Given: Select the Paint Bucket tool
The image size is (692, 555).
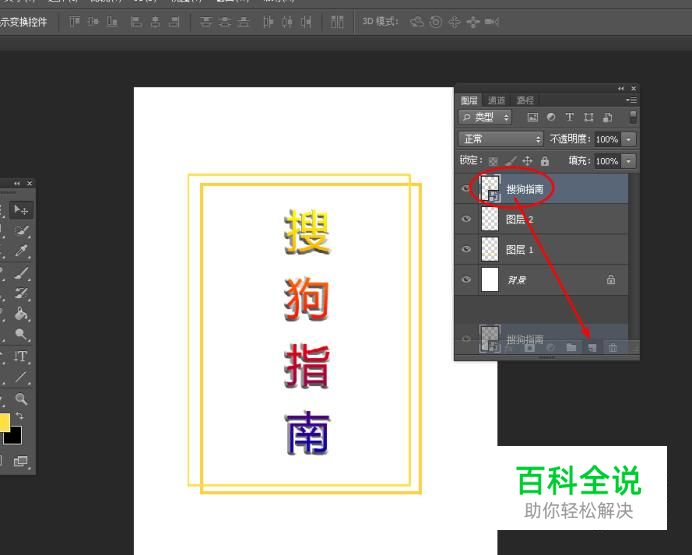Looking at the screenshot, I should click(21, 314).
